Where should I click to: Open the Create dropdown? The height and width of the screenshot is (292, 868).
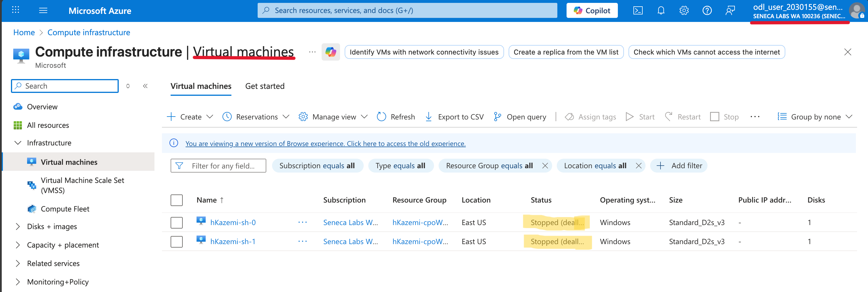click(x=190, y=117)
